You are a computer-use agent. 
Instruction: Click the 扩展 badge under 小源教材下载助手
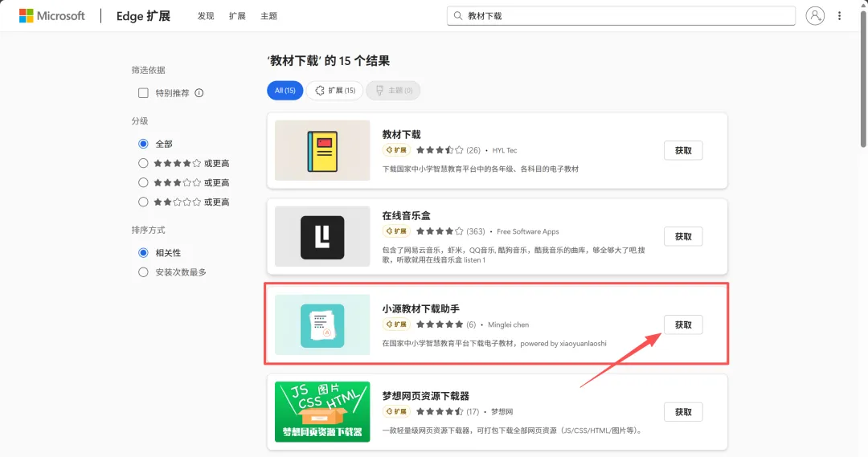396,324
